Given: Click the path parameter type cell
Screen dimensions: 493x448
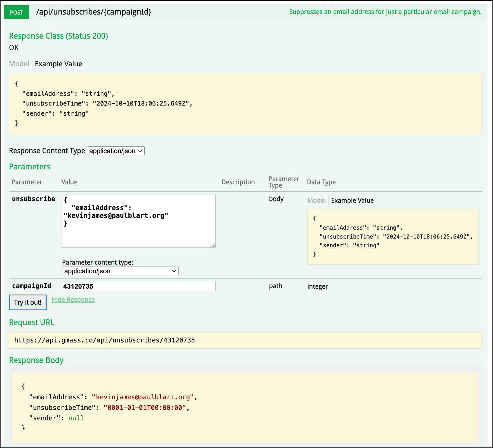Looking at the screenshot, I should tap(276, 286).
